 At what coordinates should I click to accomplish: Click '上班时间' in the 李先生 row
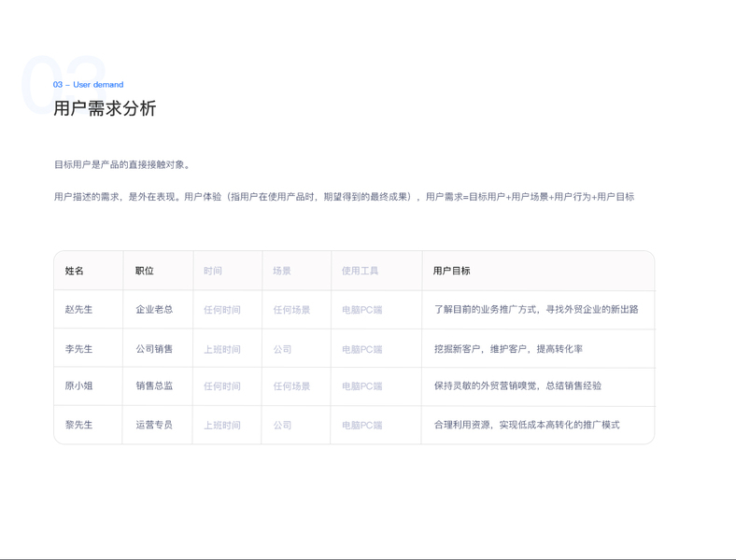click(222, 349)
